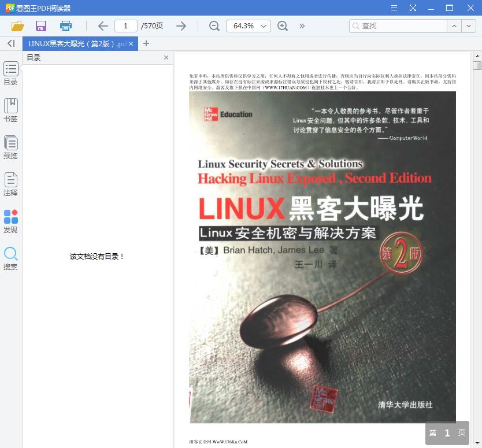
Task: Click the 查找 search box
Action: click(398, 26)
